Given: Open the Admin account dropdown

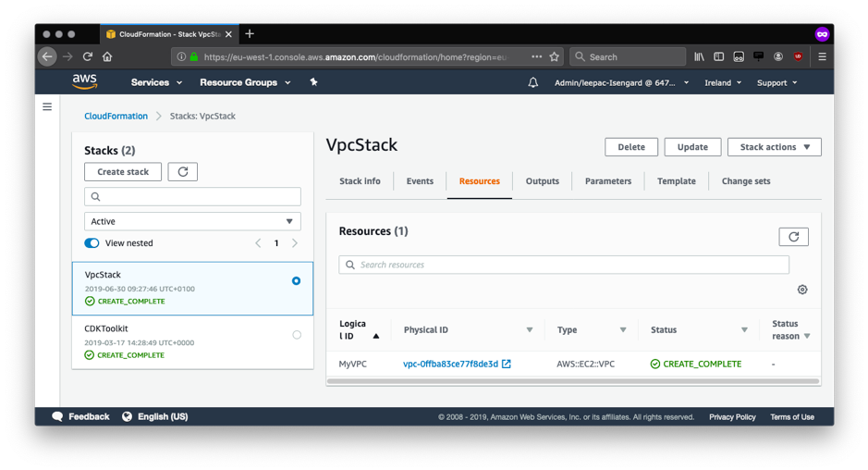Looking at the screenshot, I should pos(622,82).
